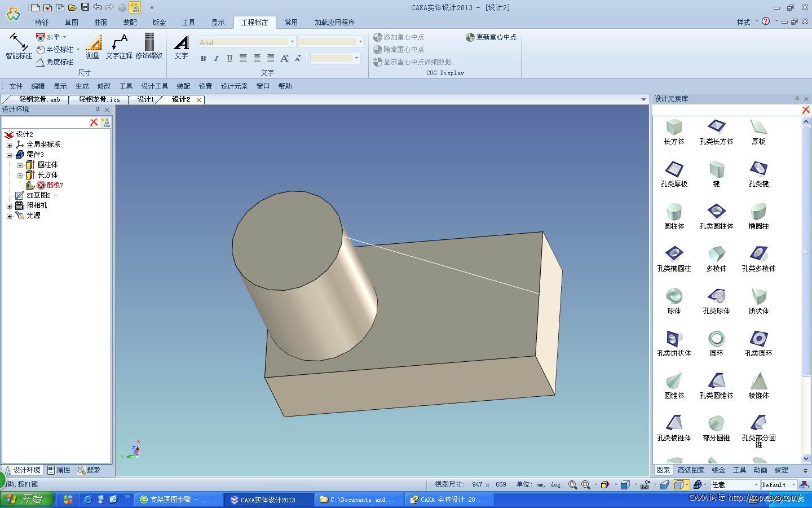Image resolution: width=812 pixels, height=508 pixels.
Task: Switch to the 属性 panel tab
Action: 59,470
